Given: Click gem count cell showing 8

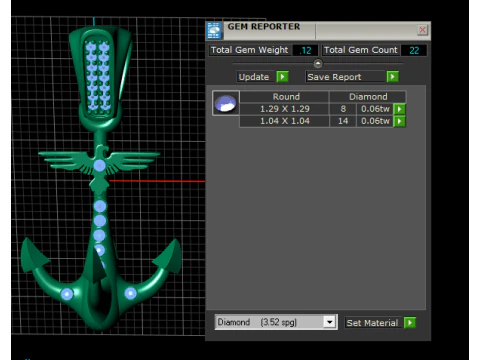Looking at the screenshot, I should (343, 109).
